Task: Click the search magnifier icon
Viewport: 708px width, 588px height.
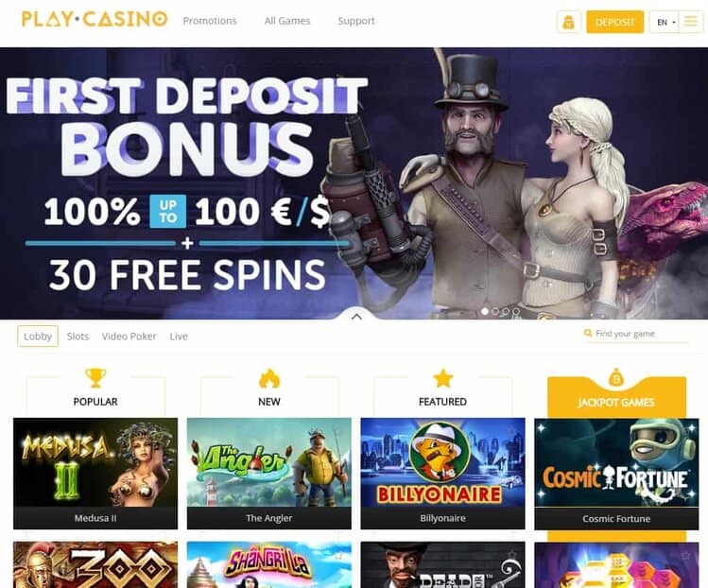Action: click(x=588, y=334)
